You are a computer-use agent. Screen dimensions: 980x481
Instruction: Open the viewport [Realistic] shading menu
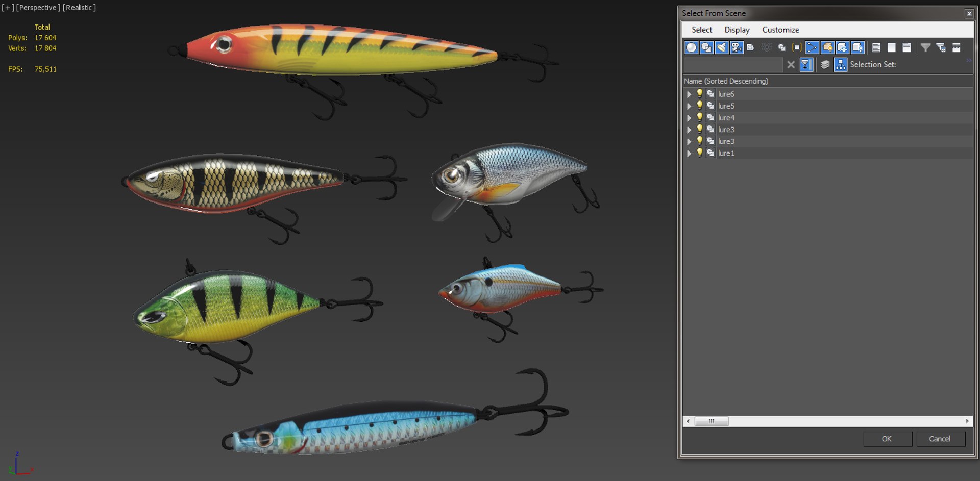79,8
